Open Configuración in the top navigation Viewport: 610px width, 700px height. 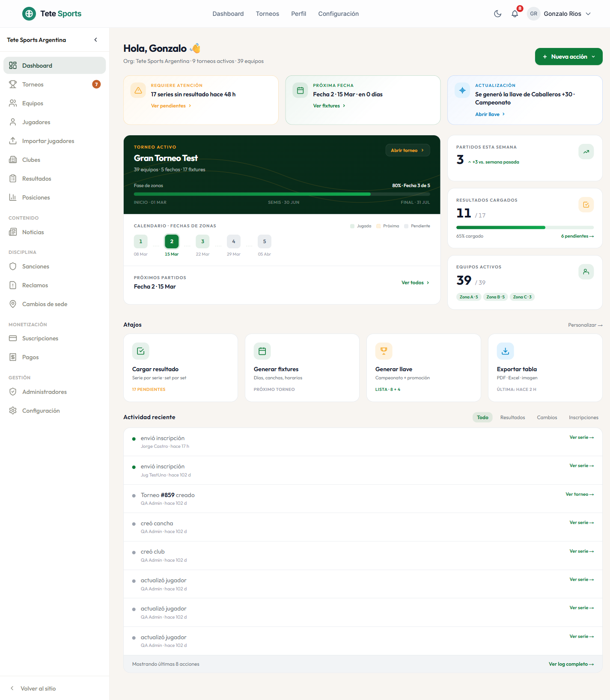[339, 14]
